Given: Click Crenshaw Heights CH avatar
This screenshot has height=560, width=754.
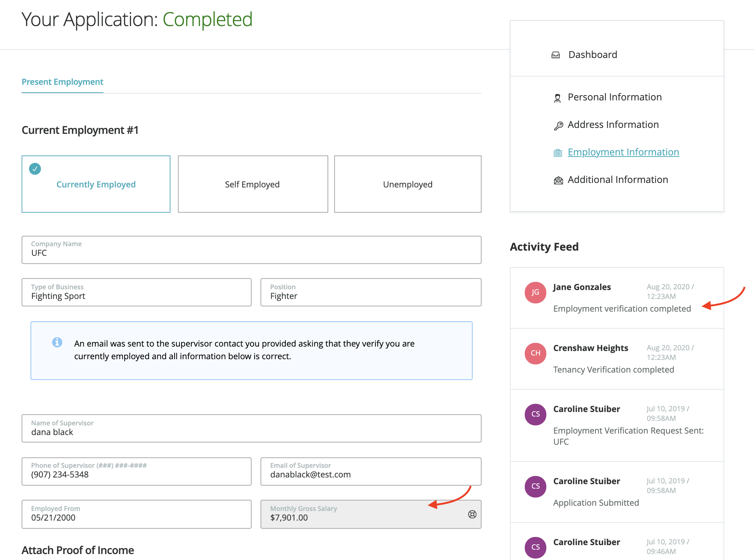Looking at the screenshot, I should [x=535, y=353].
